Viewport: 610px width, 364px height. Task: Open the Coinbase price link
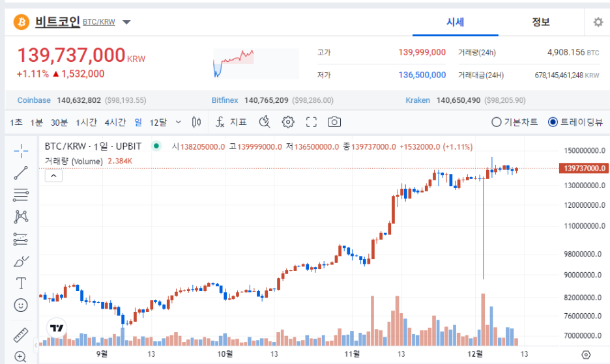pyautogui.click(x=34, y=100)
